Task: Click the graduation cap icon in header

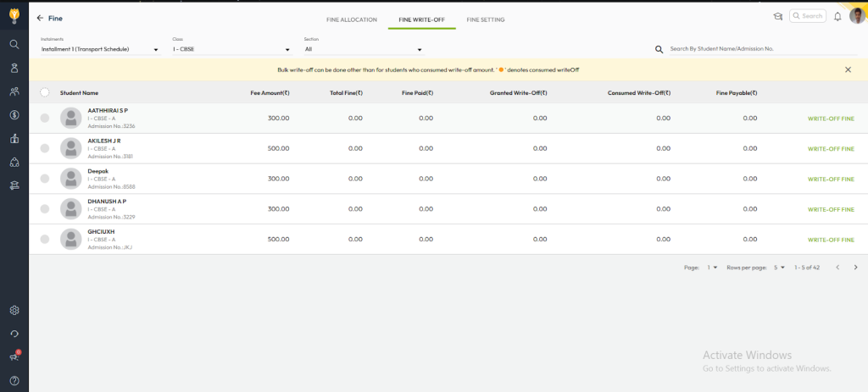Action: pyautogui.click(x=777, y=16)
